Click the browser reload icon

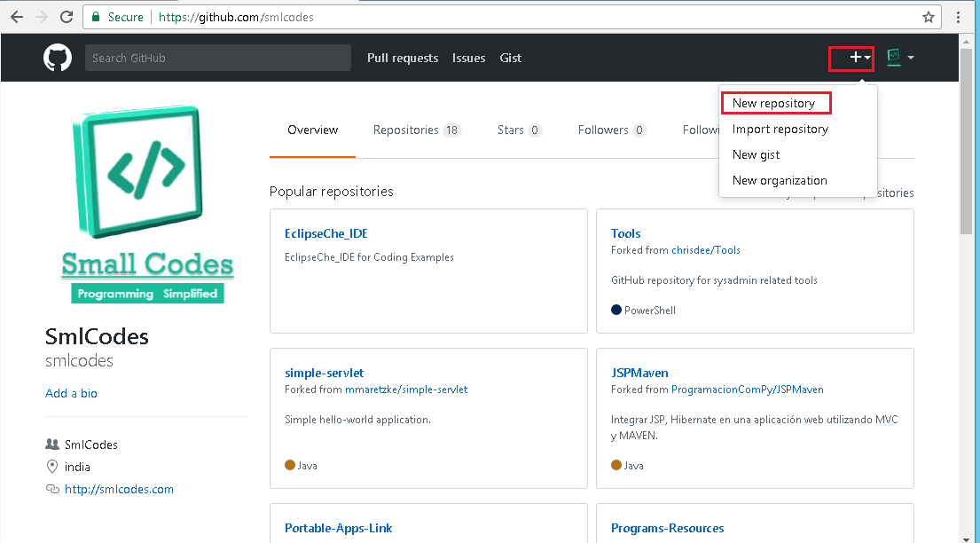coord(67,17)
